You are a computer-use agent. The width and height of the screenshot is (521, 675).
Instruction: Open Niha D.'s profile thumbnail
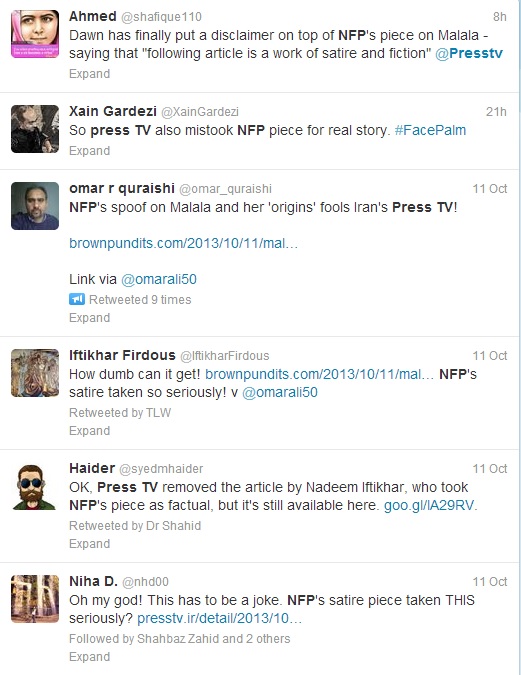tap(35, 599)
